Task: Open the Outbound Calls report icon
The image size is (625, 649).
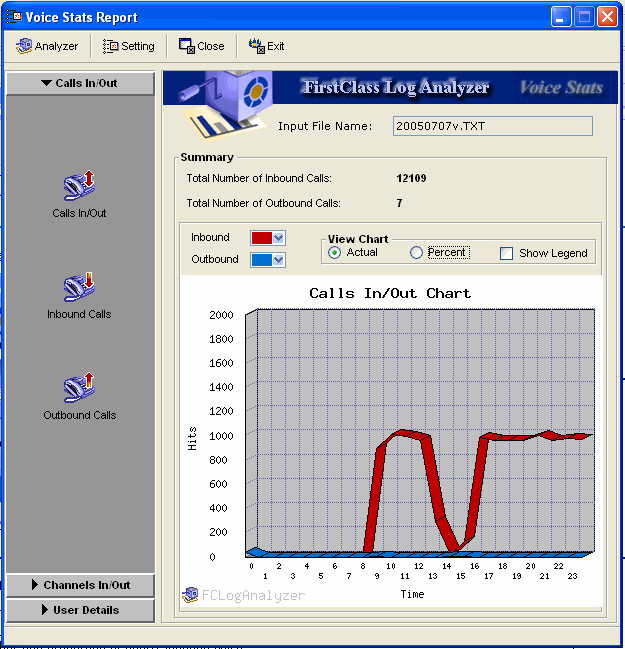Action: click(x=79, y=387)
